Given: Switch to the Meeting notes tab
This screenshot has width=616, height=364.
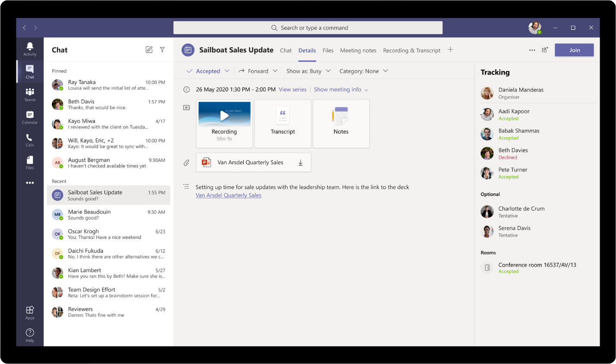Looking at the screenshot, I should click(358, 50).
